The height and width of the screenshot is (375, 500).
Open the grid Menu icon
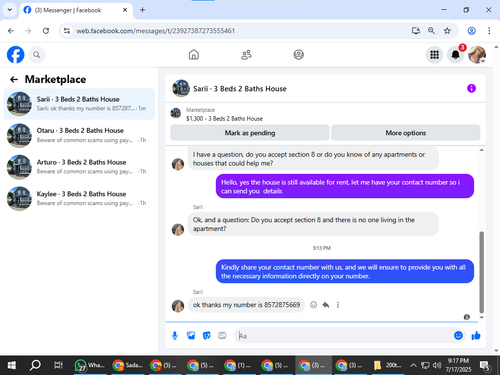point(434,55)
